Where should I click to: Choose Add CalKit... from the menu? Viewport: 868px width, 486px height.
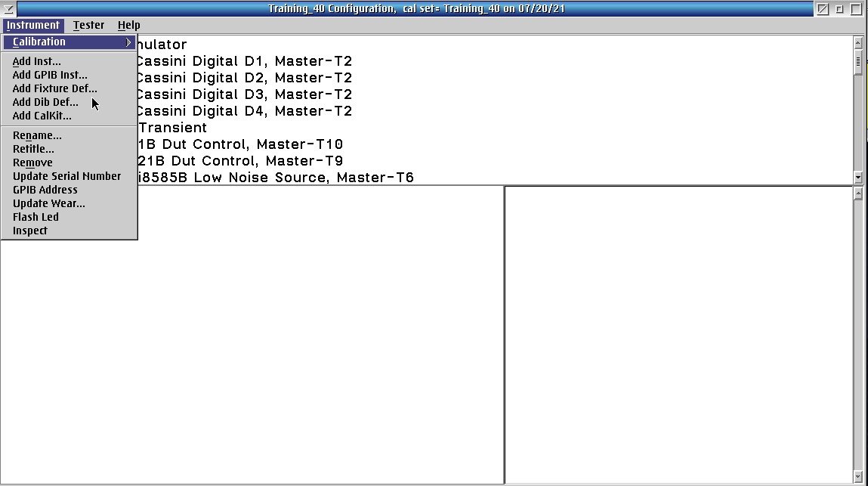pyautogui.click(x=42, y=116)
